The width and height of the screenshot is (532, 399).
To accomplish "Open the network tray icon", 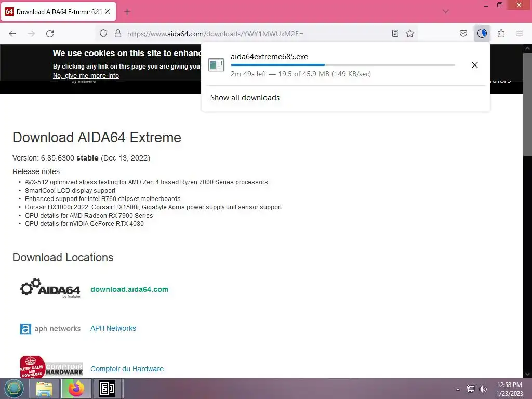I will tap(471, 389).
